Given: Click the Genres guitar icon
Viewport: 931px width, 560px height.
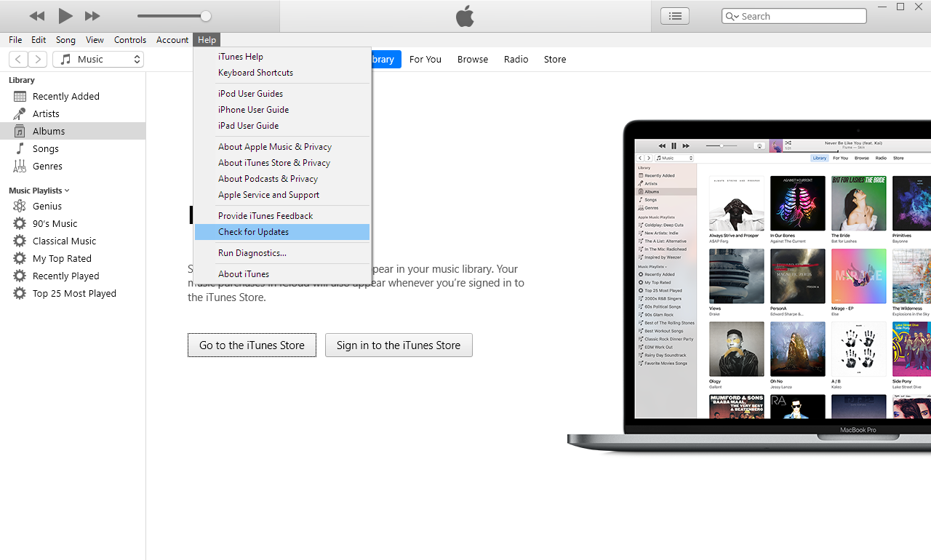Looking at the screenshot, I should pos(20,166).
